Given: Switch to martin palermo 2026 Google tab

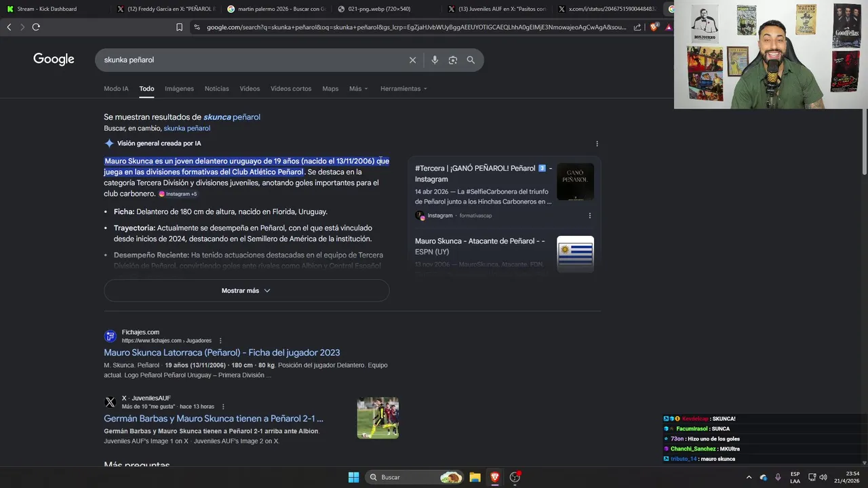Looking at the screenshot, I should [277, 9].
